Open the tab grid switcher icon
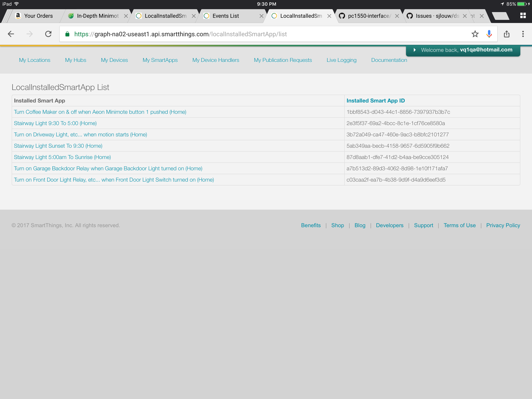The image size is (532, 399). 523,16
